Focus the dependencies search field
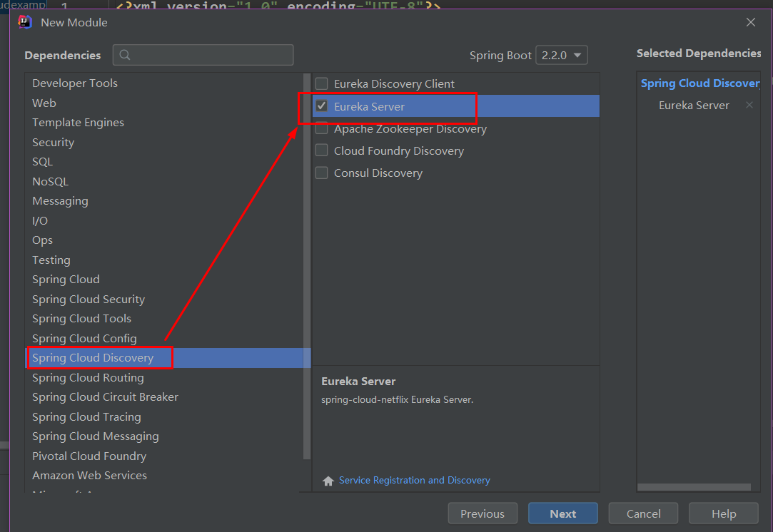This screenshot has width=773, height=532. (203, 55)
